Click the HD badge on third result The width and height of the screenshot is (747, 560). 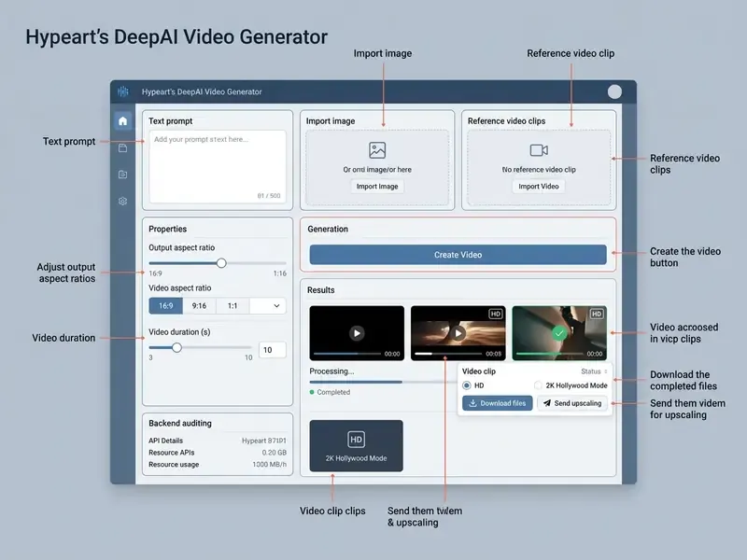[597, 314]
